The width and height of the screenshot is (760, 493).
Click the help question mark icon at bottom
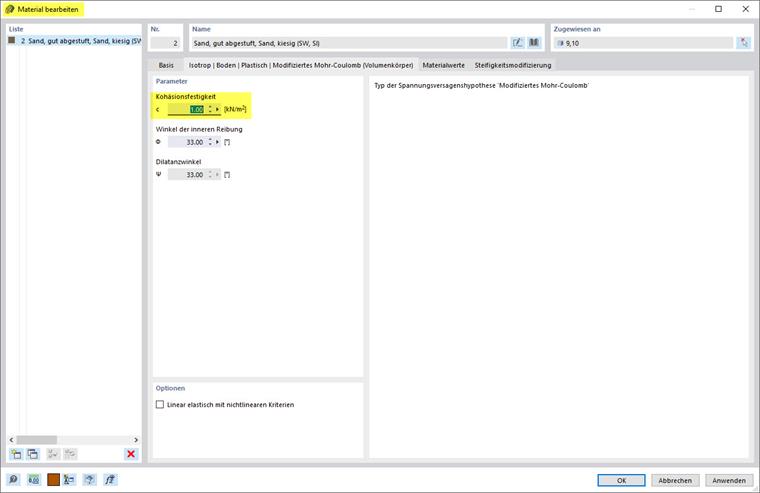tap(90, 480)
